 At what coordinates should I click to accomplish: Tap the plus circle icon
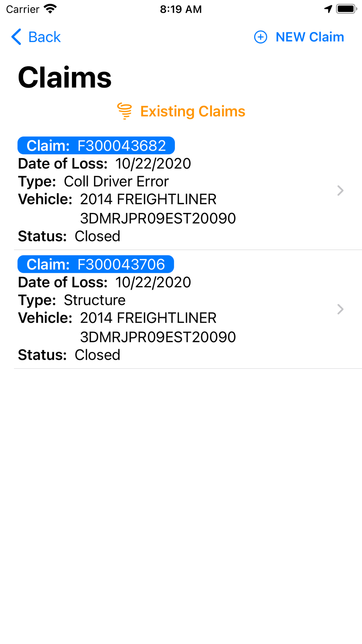tap(260, 37)
